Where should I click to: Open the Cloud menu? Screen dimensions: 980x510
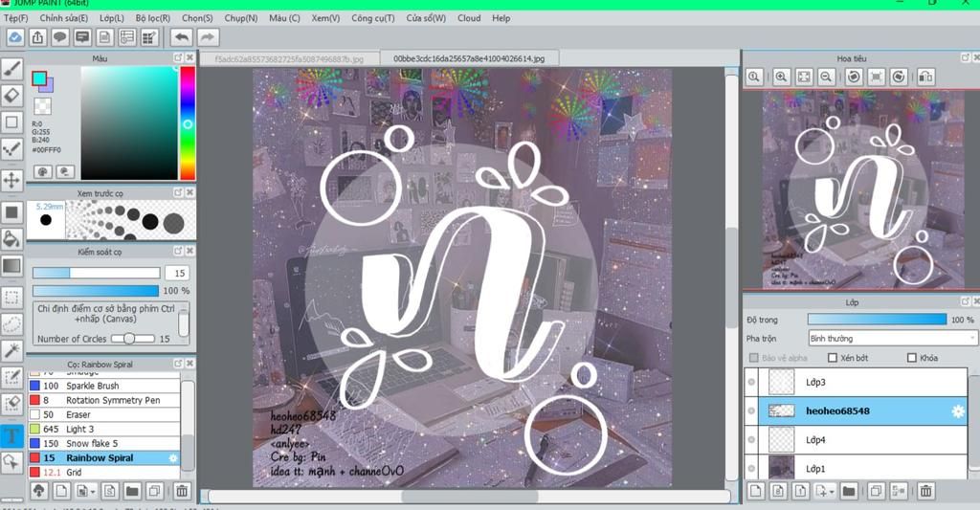pyautogui.click(x=469, y=18)
